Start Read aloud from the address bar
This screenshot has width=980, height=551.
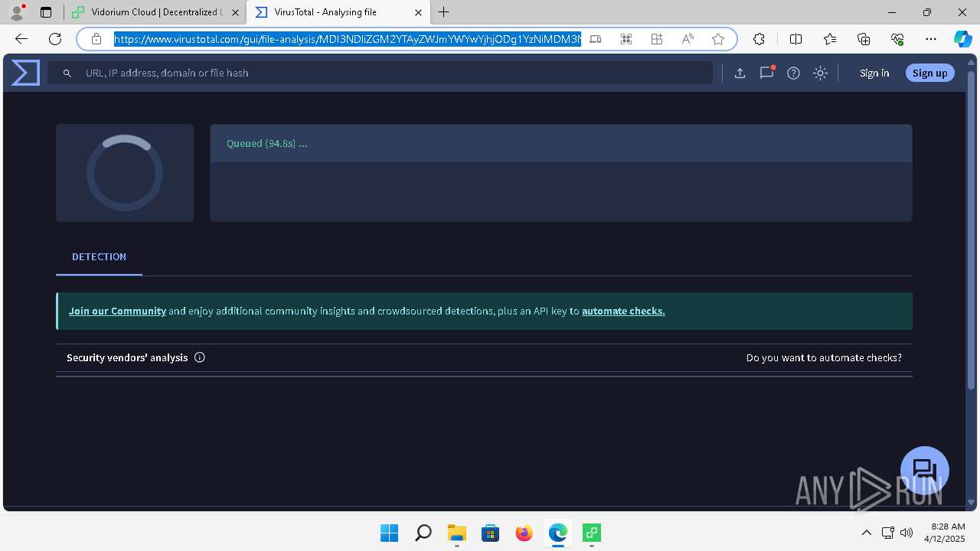click(x=688, y=39)
